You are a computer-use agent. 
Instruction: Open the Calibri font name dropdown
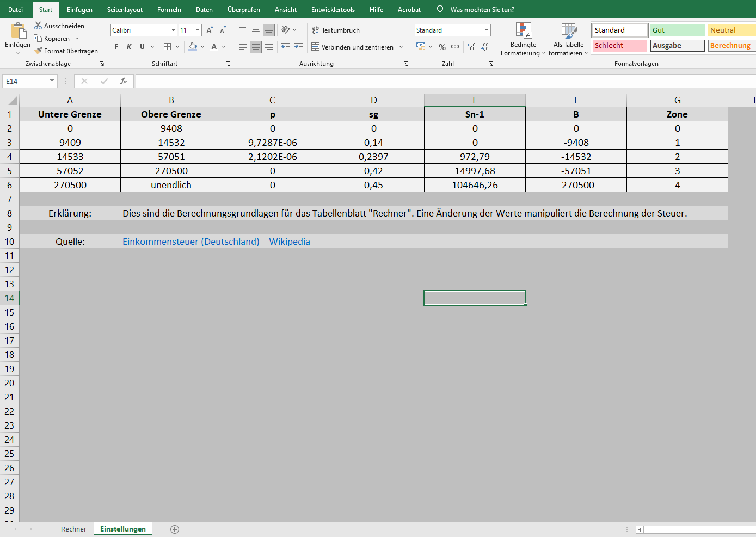(x=173, y=30)
